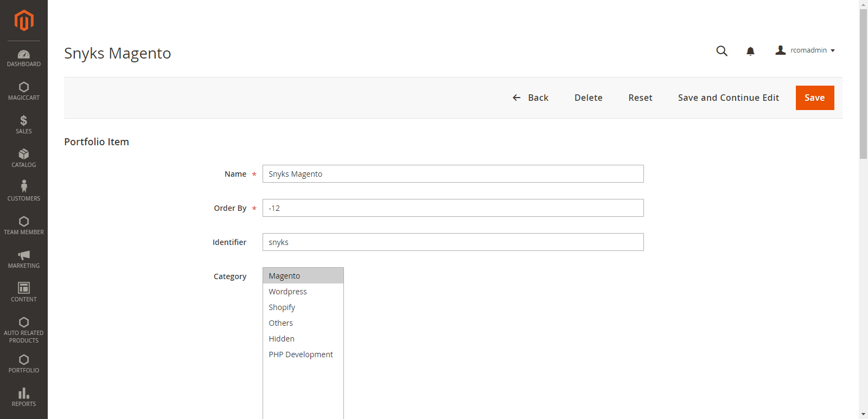Image resolution: width=868 pixels, height=419 pixels.
Task: Open the Reports sidebar menu
Action: point(24,398)
